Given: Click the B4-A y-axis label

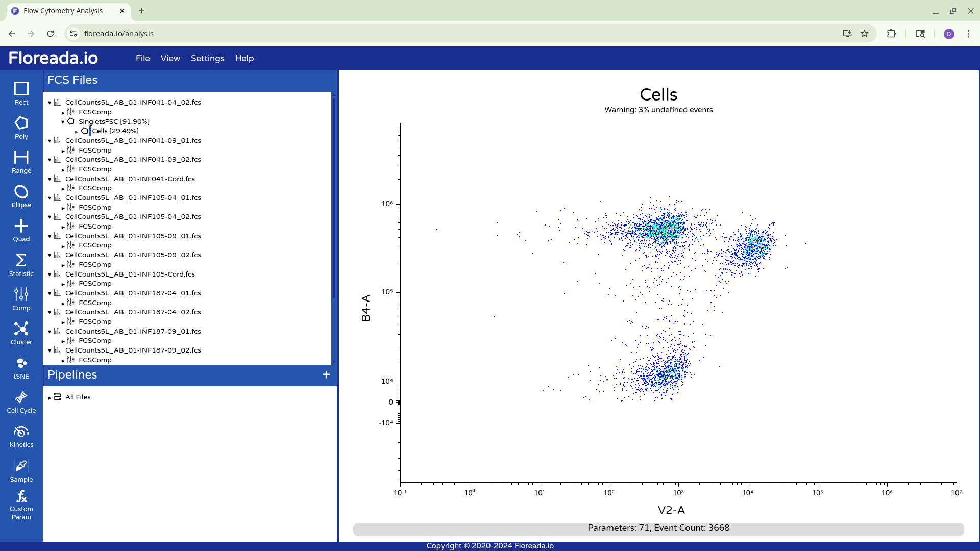Looking at the screenshot, I should (365, 307).
